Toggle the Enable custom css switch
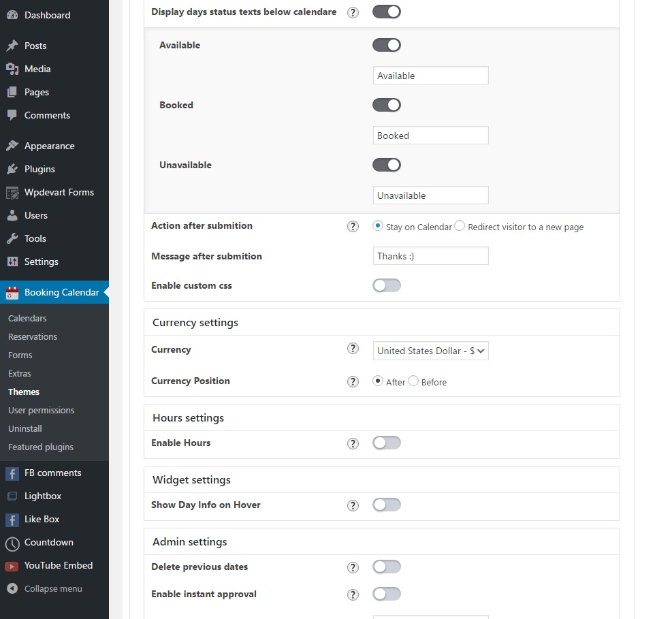The image size is (672, 619). (386, 285)
